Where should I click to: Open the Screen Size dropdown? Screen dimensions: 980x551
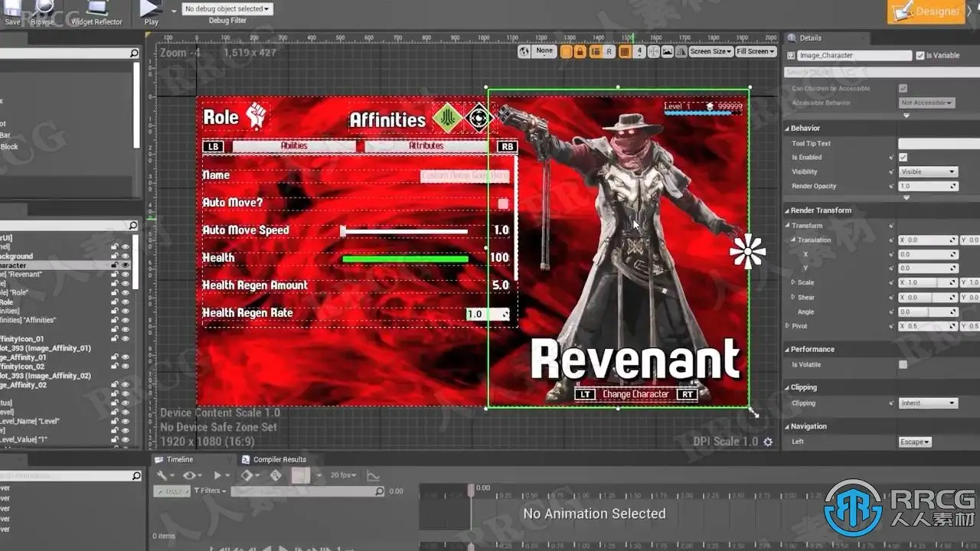[710, 51]
